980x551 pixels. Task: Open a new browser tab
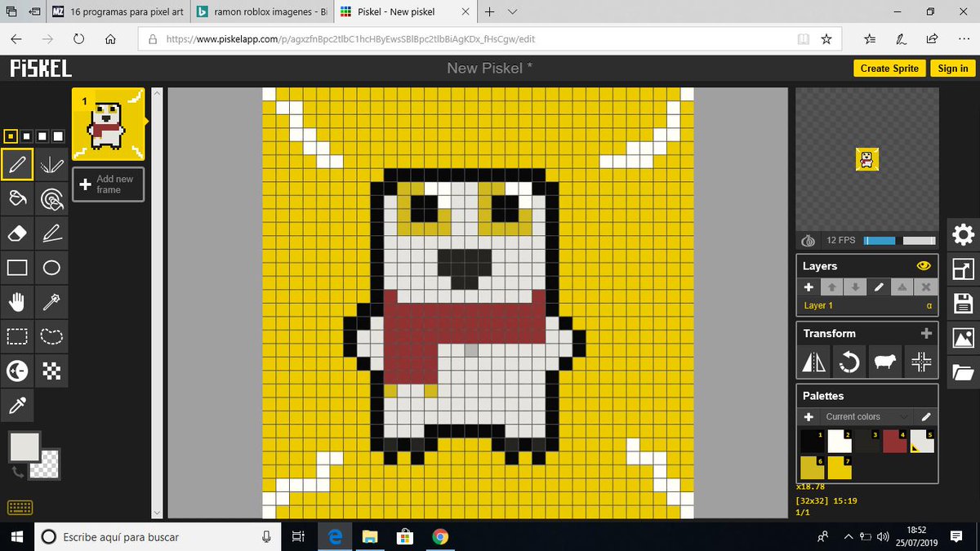click(x=490, y=12)
